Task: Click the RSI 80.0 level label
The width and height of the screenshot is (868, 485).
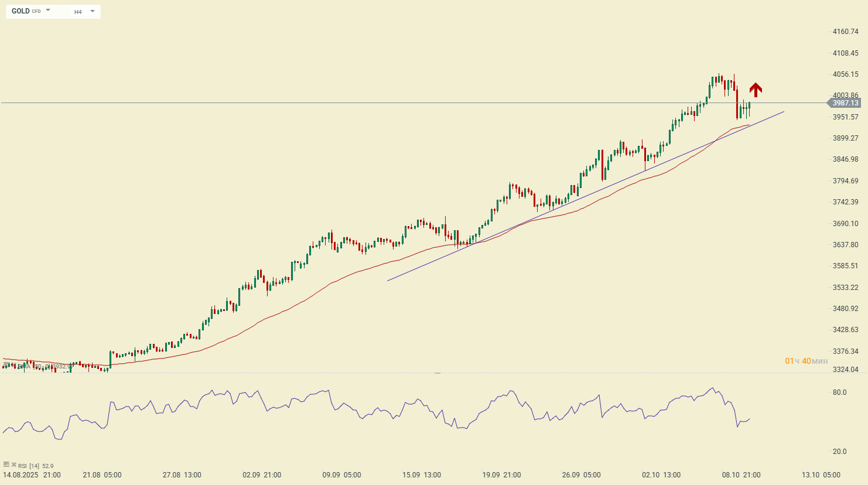Action: click(x=839, y=392)
